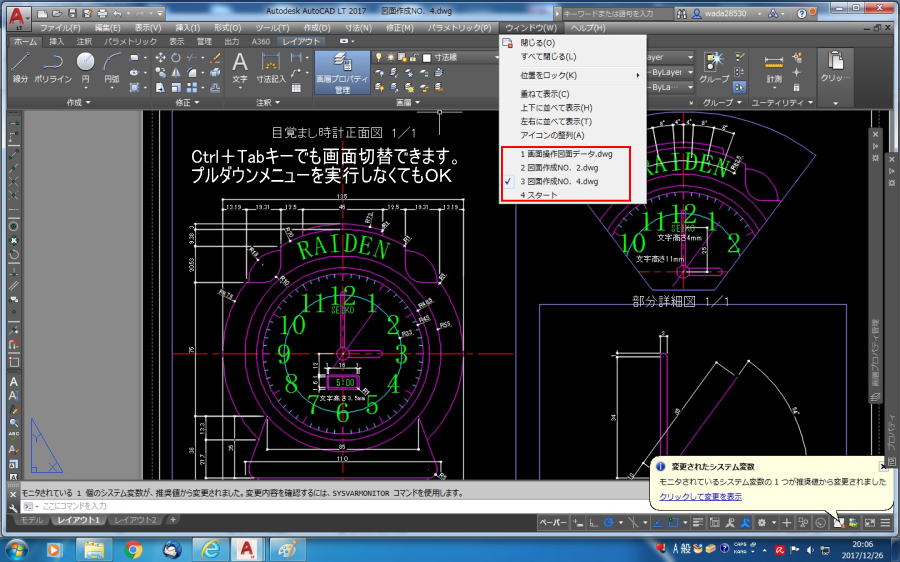Click the Plot/Print icon in quick access toolbar
Screen dimensions: 900x562
[102, 13]
